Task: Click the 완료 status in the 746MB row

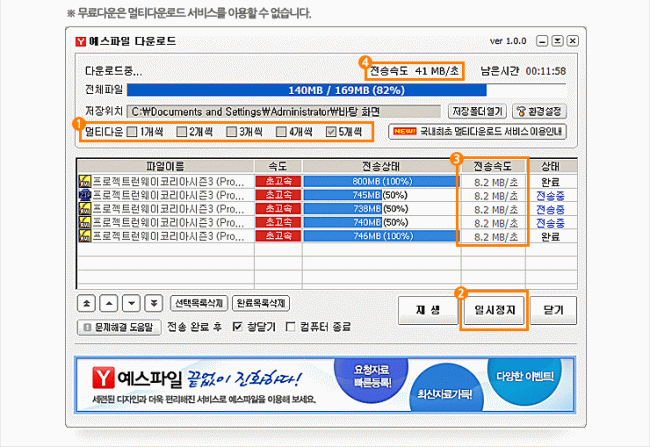Action: click(551, 237)
